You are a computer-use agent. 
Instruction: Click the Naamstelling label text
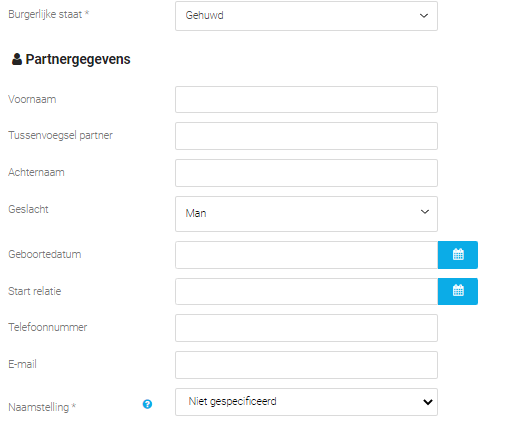click(42, 407)
